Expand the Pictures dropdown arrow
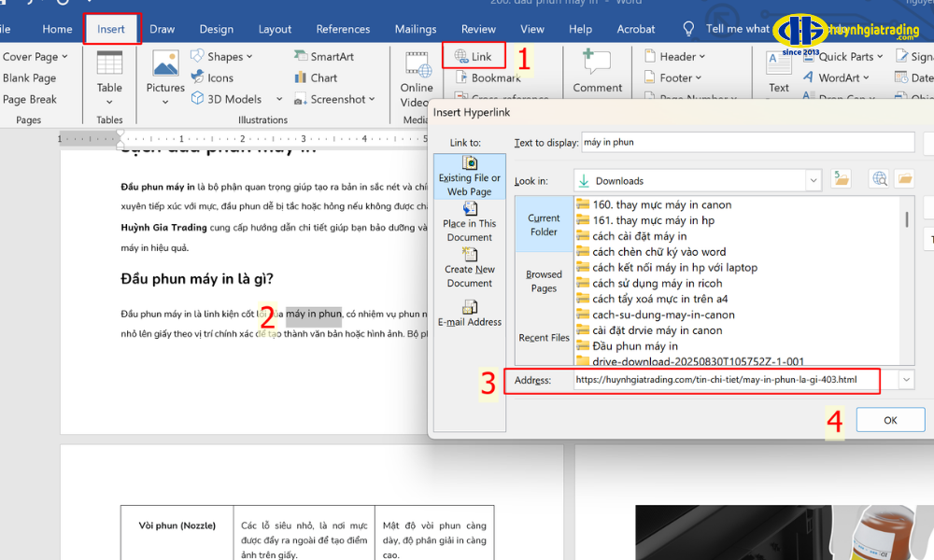This screenshot has height=560, width=934. [165, 103]
